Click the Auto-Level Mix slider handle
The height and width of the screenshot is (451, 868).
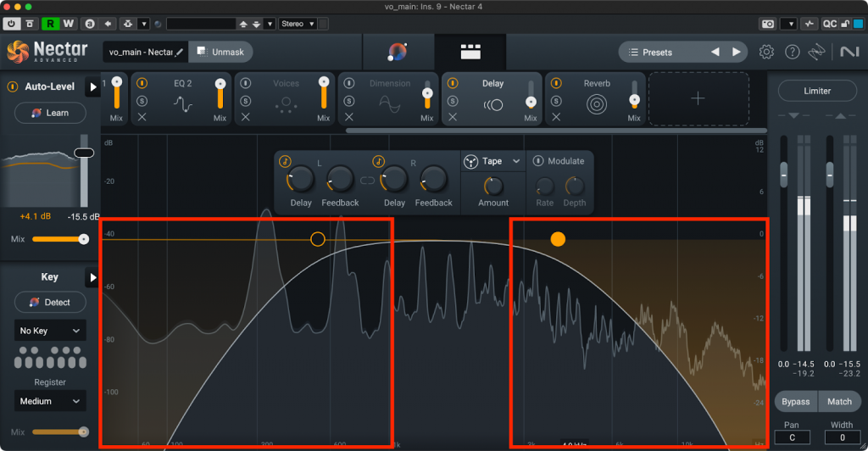83,239
